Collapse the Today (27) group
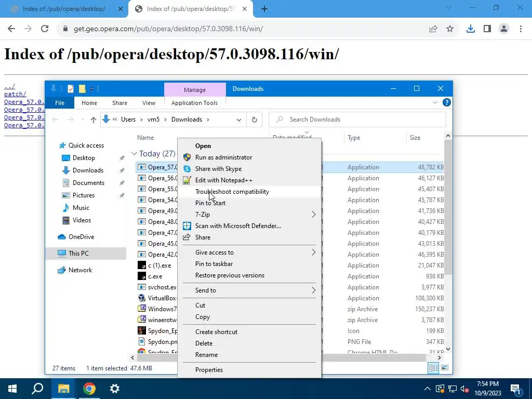The image size is (532, 399). (x=134, y=154)
